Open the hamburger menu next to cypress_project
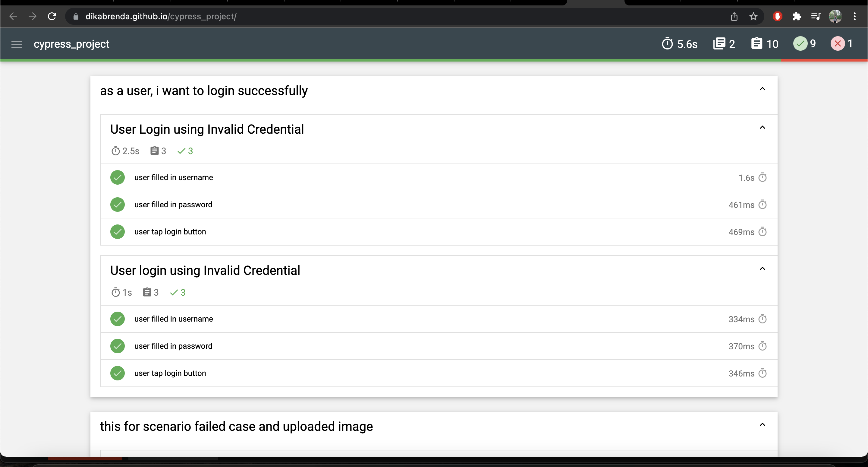868x467 pixels. tap(17, 44)
